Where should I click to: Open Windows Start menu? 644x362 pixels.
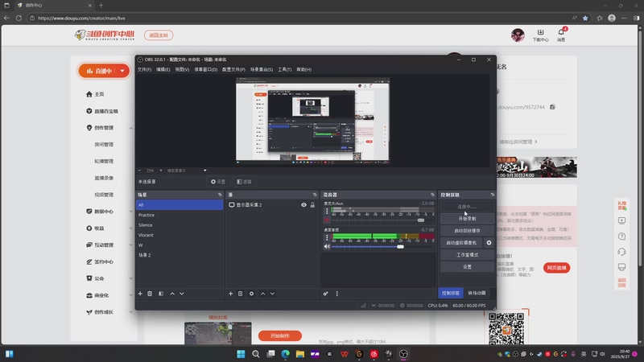[x=241, y=354]
